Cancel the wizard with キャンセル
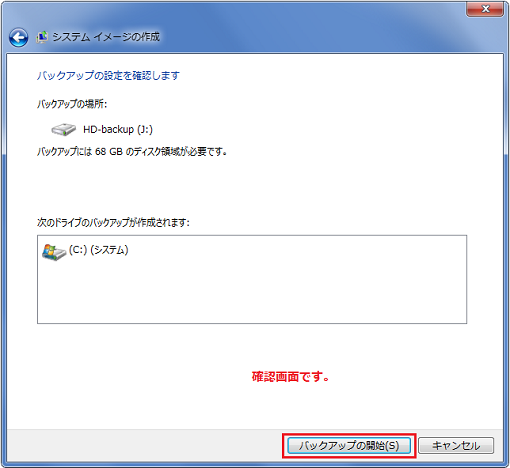 pos(456,446)
